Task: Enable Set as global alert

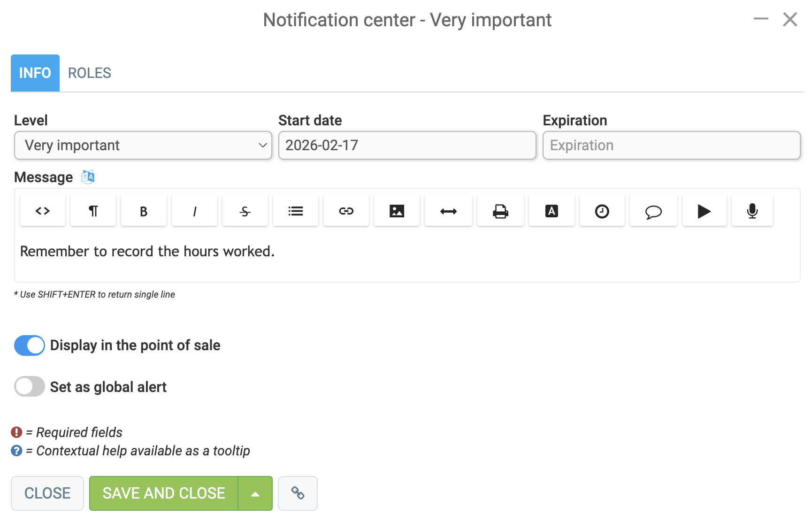Action: click(30, 387)
